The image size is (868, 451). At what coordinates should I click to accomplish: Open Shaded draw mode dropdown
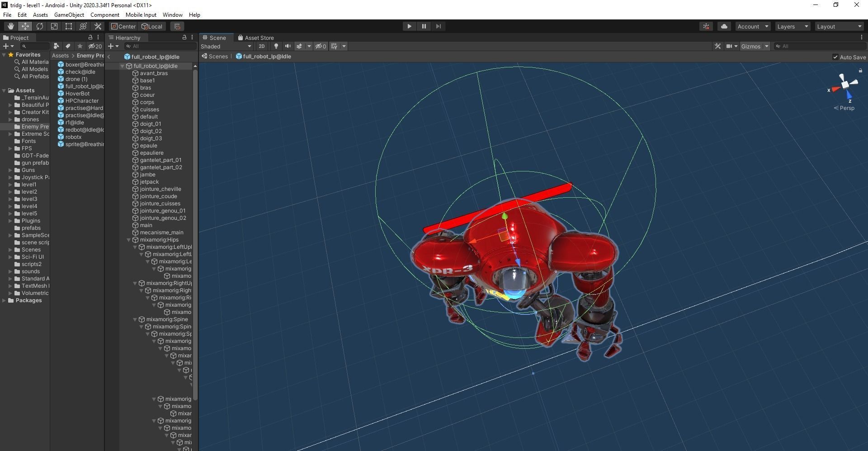[226, 46]
